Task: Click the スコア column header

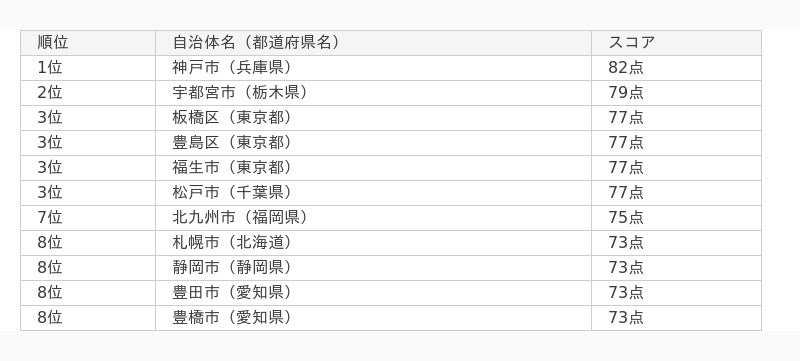Action: [677, 43]
